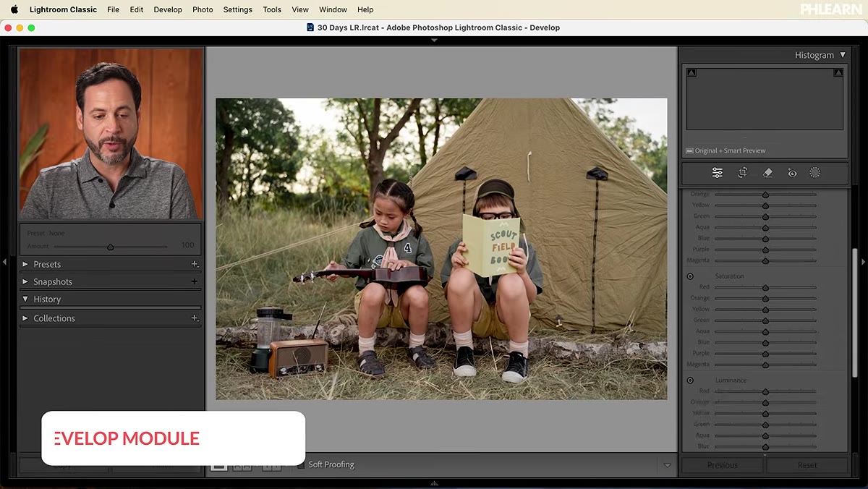868x489 pixels.
Task: Click the Histogram panel title
Action: point(814,55)
